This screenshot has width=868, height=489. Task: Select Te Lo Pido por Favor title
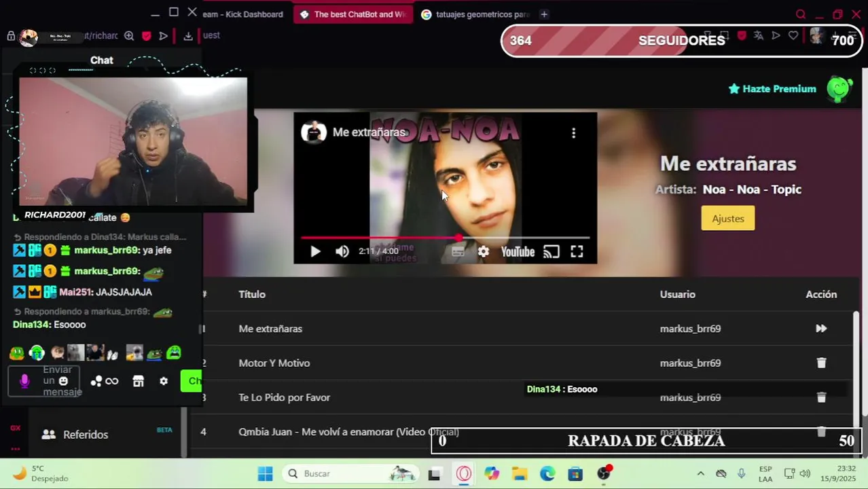[x=285, y=397]
